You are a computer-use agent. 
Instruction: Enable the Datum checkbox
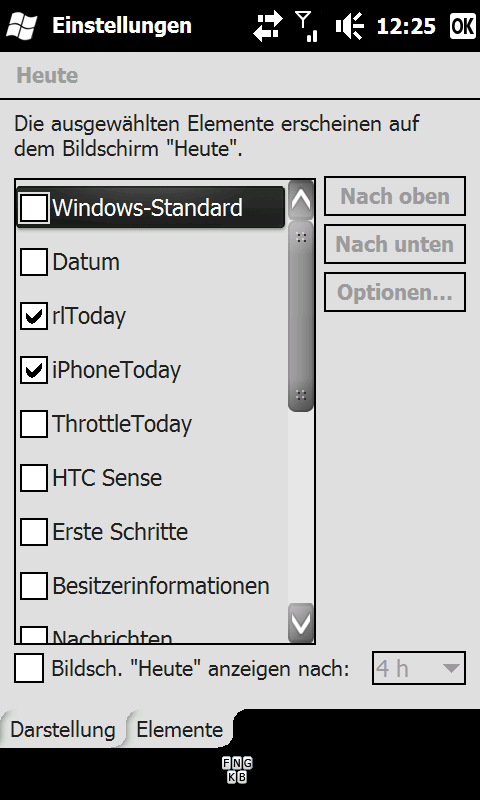coord(34,262)
